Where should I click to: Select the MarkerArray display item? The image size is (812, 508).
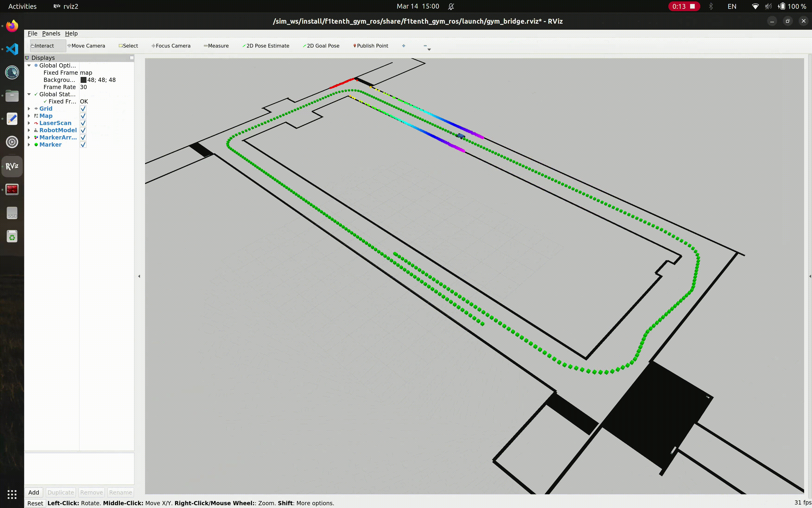tap(58, 137)
